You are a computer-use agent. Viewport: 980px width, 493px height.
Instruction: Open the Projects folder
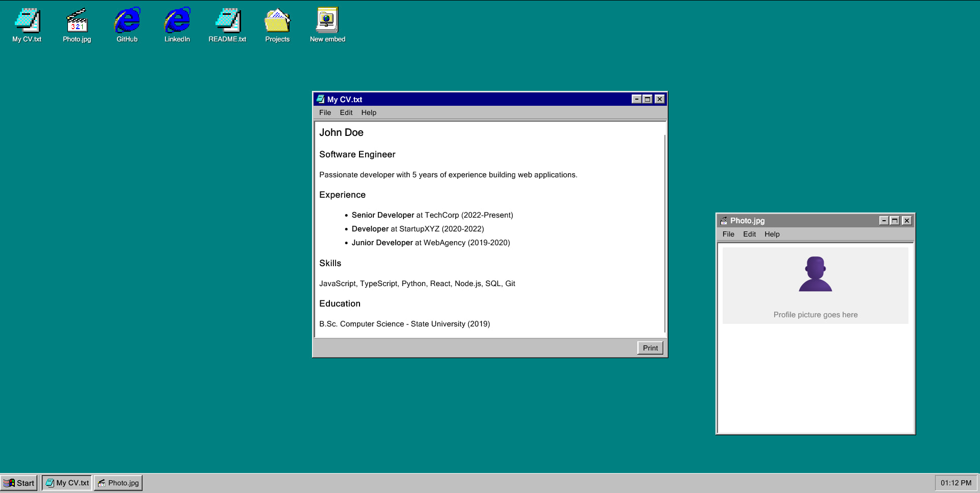[277, 23]
